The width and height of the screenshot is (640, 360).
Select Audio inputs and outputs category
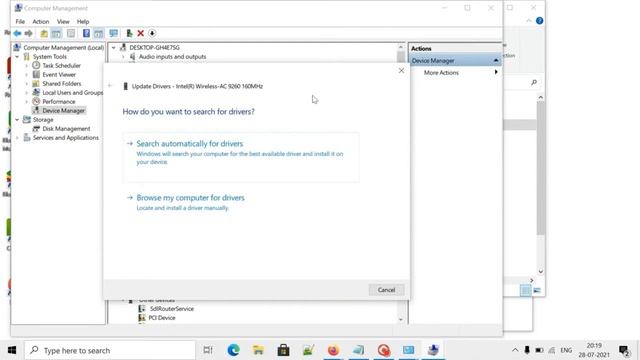pos(172,57)
